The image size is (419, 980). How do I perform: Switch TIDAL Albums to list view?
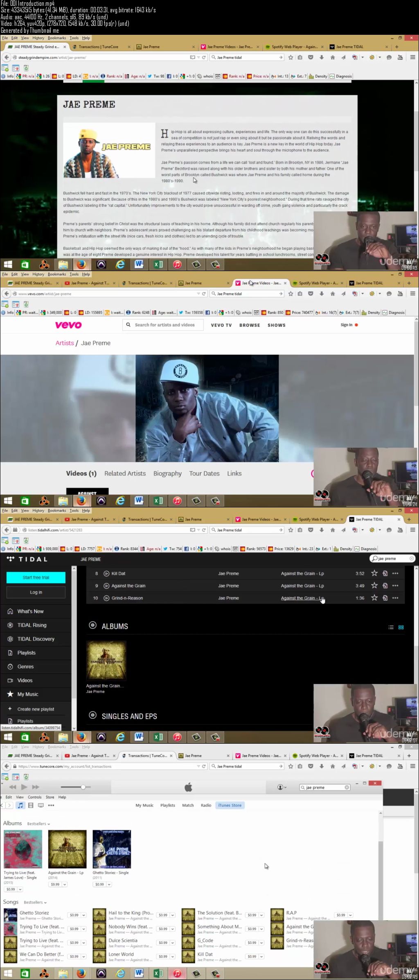(391, 627)
